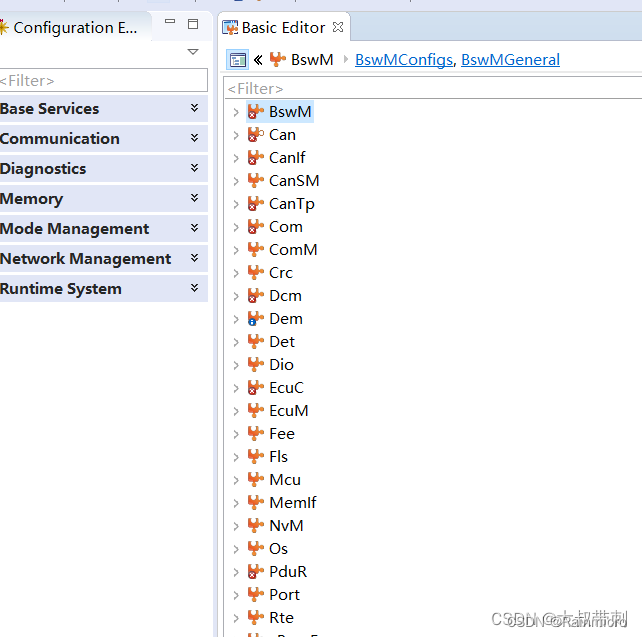The height and width of the screenshot is (637, 642).
Task: Click the Configuration Editor filter field
Action: [x=103, y=80]
